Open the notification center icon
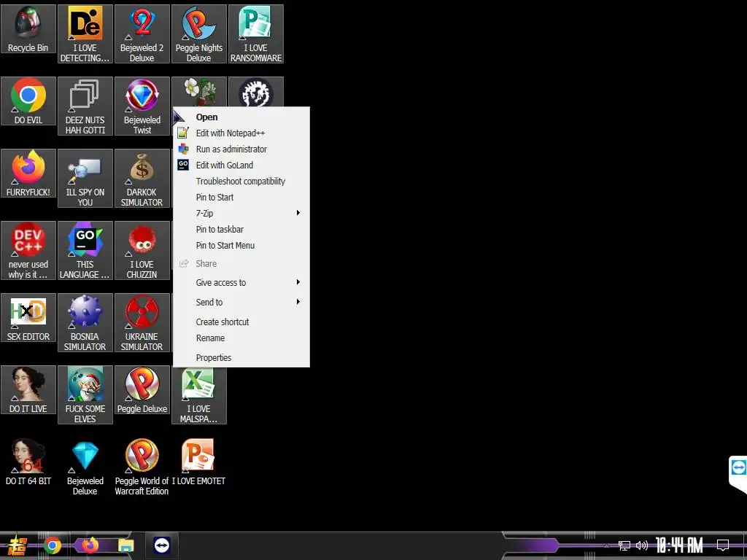 (723, 545)
